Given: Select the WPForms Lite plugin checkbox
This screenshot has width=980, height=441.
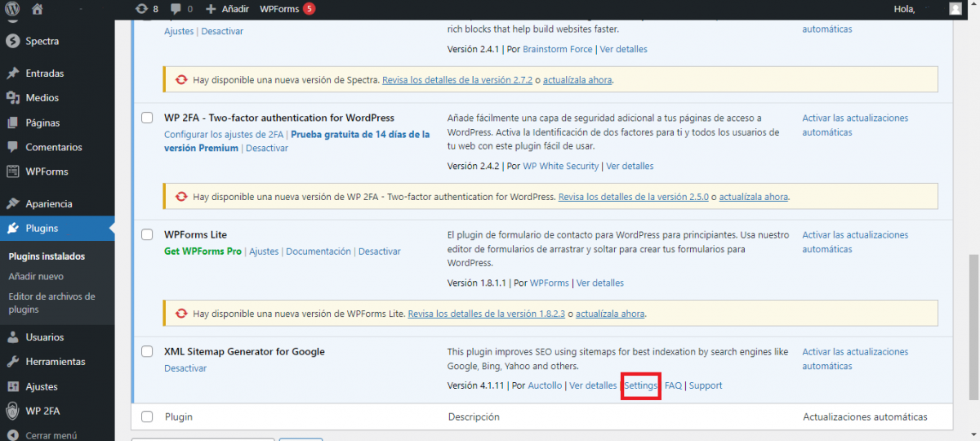Looking at the screenshot, I should tap(147, 234).
